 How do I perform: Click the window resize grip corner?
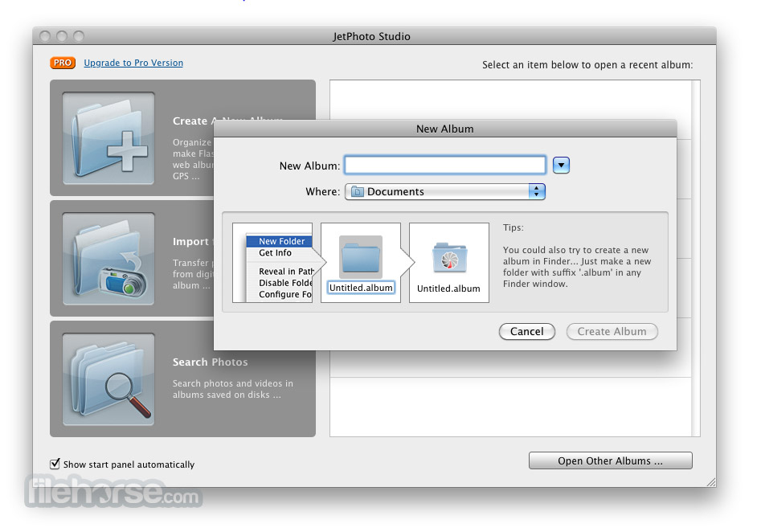[x=711, y=482]
